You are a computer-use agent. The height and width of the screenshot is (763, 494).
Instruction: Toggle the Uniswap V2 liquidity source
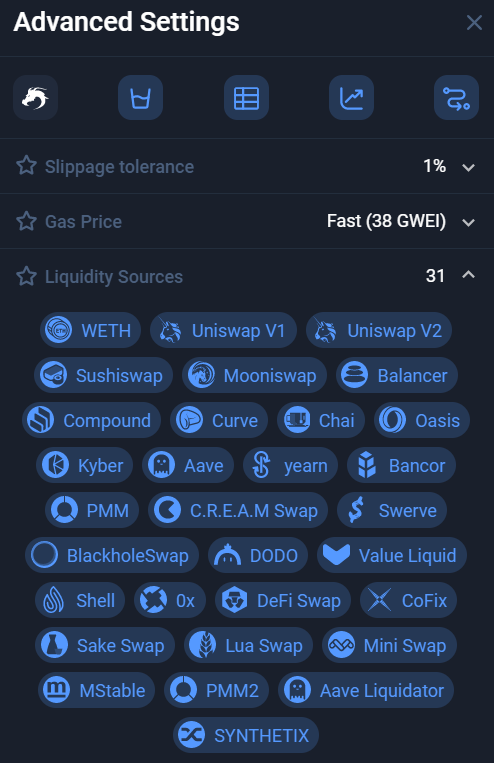click(379, 330)
